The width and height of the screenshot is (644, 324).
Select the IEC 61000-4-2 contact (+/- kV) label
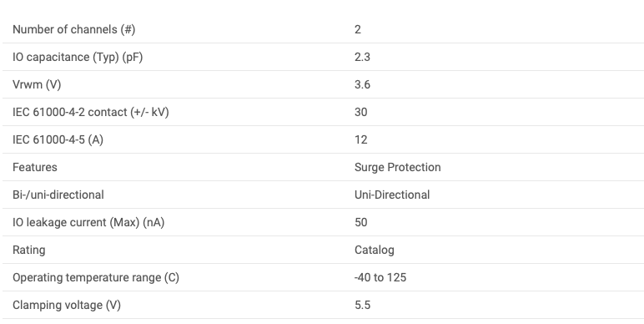click(x=91, y=112)
